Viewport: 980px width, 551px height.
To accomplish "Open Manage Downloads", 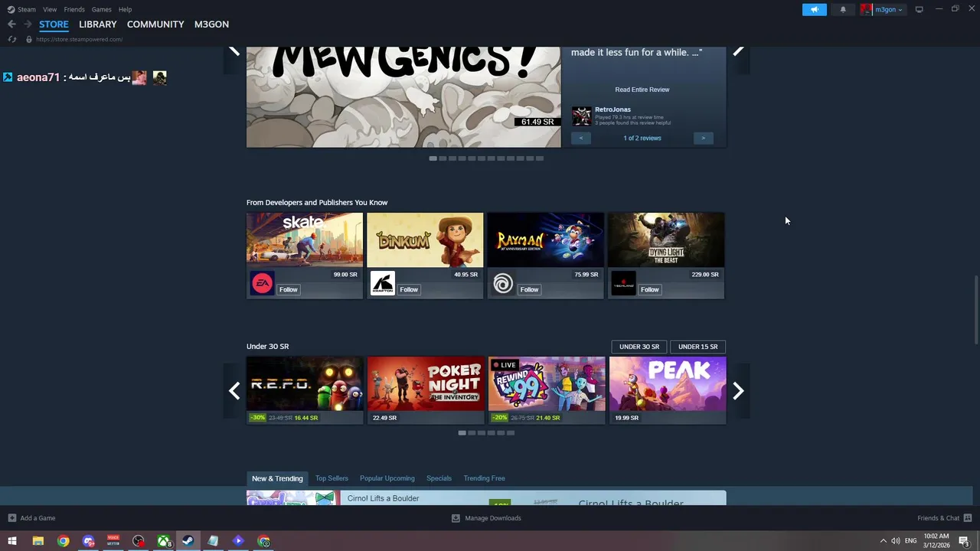I will tap(486, 518).
